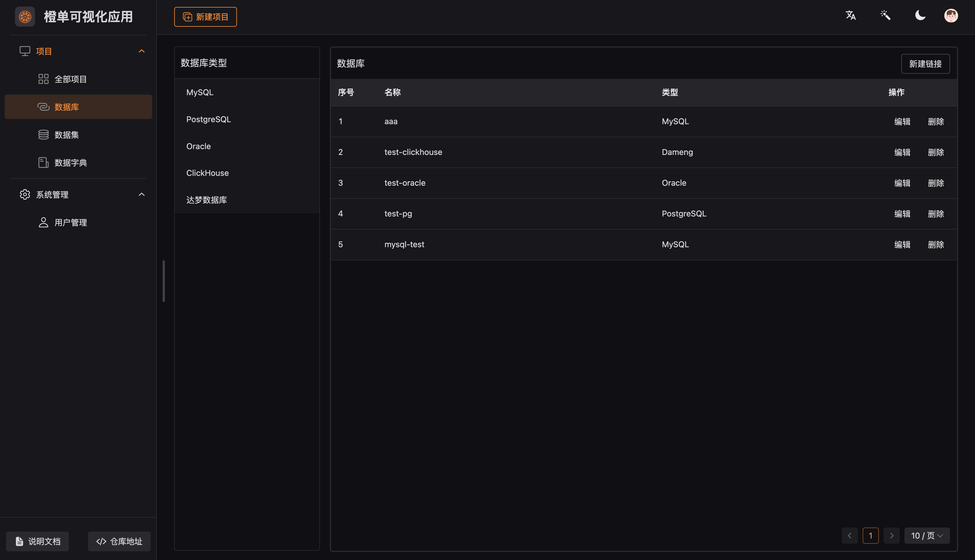975x560 pixels.
Task: Edit the mysql-test row
Action: pyautogui.click(x=902, y=245)
